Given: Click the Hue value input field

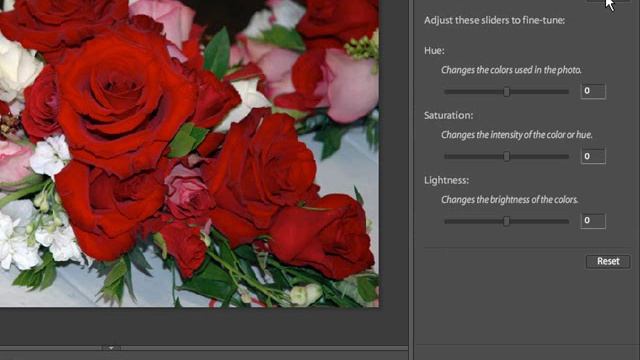Looking at the screenshot, I should pyautogui.click(x=593, y=91).
